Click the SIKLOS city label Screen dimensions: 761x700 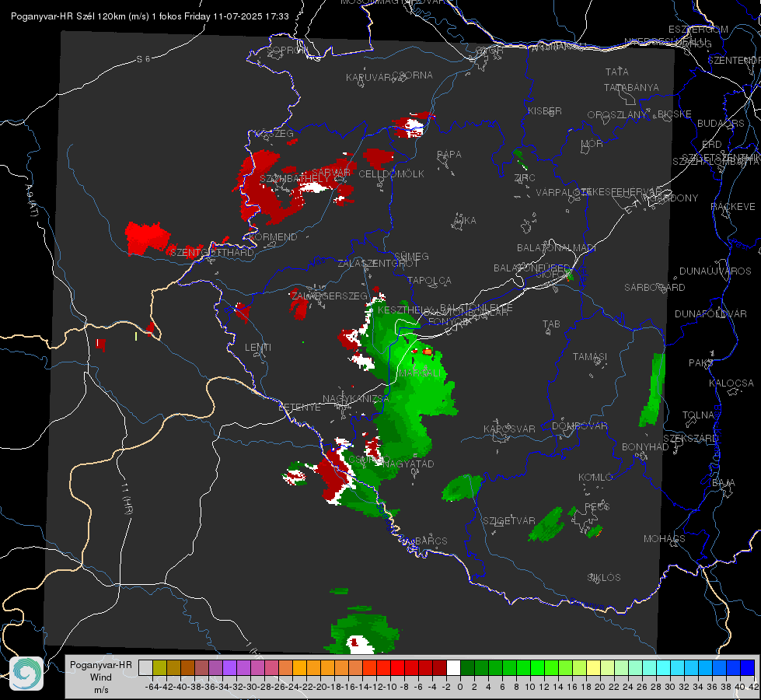click(604, 578)
